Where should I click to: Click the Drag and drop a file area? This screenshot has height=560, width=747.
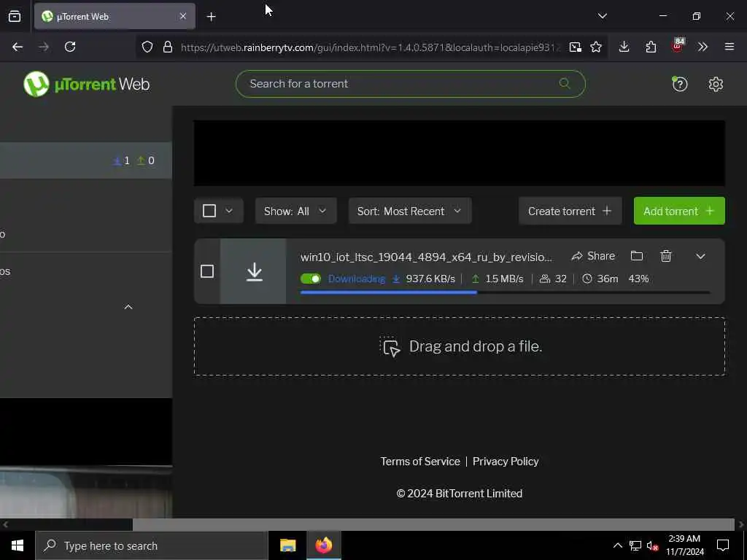(460, 346)
